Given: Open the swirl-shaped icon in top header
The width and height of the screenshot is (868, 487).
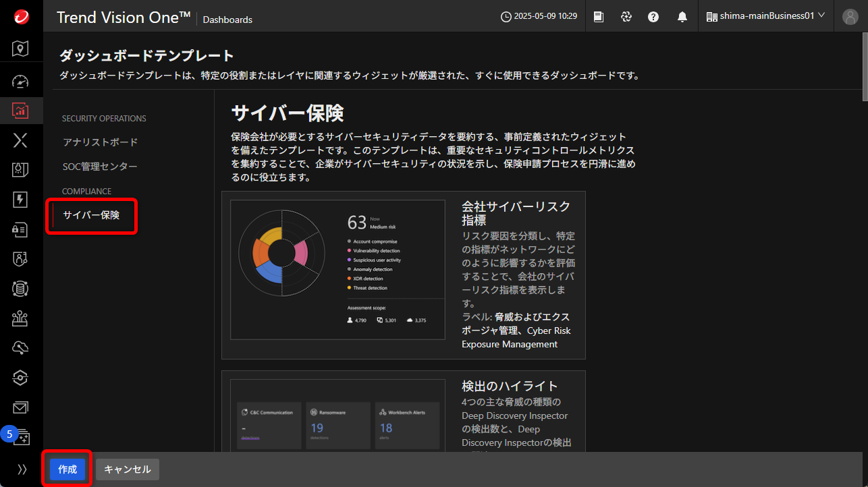Looking at the screenshot, I should click(x=626, y=17).
